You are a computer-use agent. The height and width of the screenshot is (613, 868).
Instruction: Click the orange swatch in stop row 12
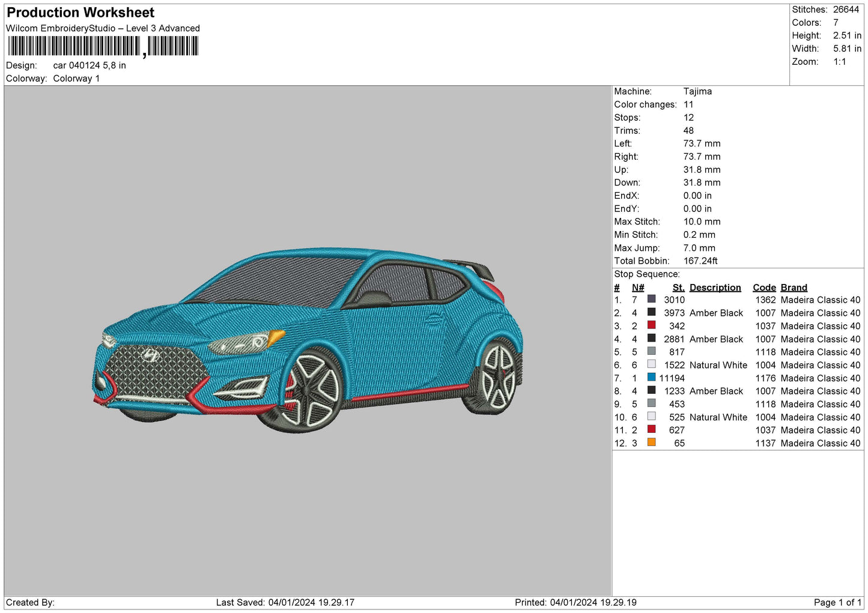pos(651,442)
